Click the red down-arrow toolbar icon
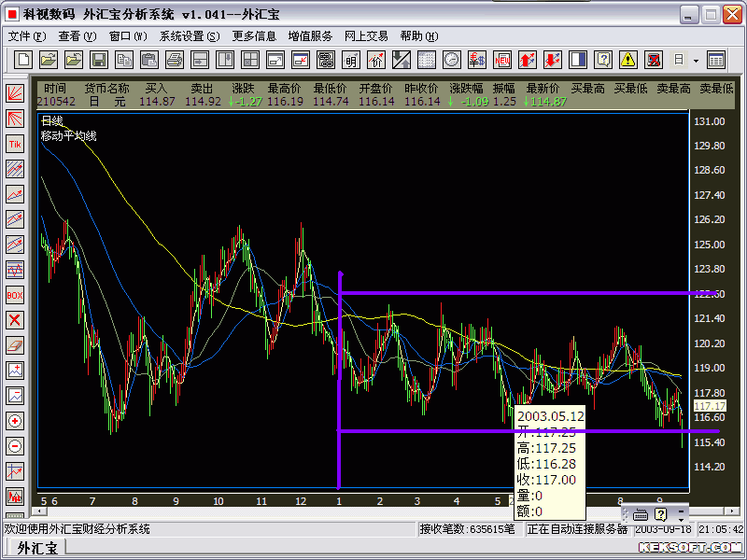The height and width of the screenshot is (560, 747). pos(553,60)
